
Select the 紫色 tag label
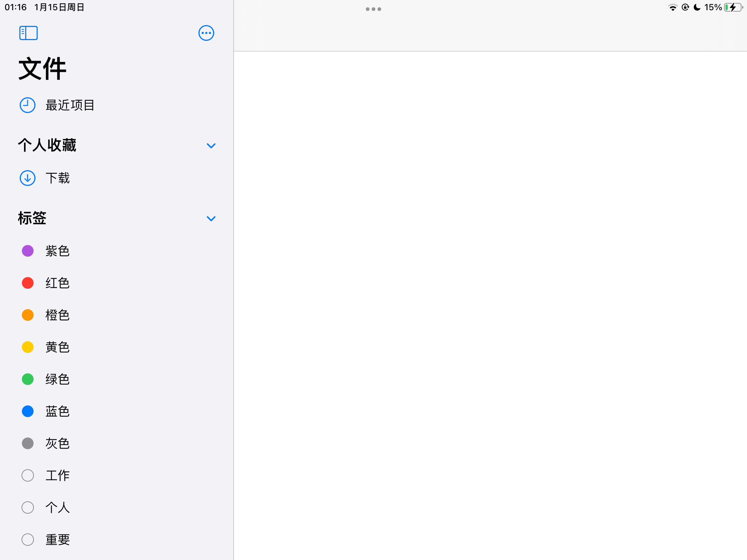[x=57, y=251]
